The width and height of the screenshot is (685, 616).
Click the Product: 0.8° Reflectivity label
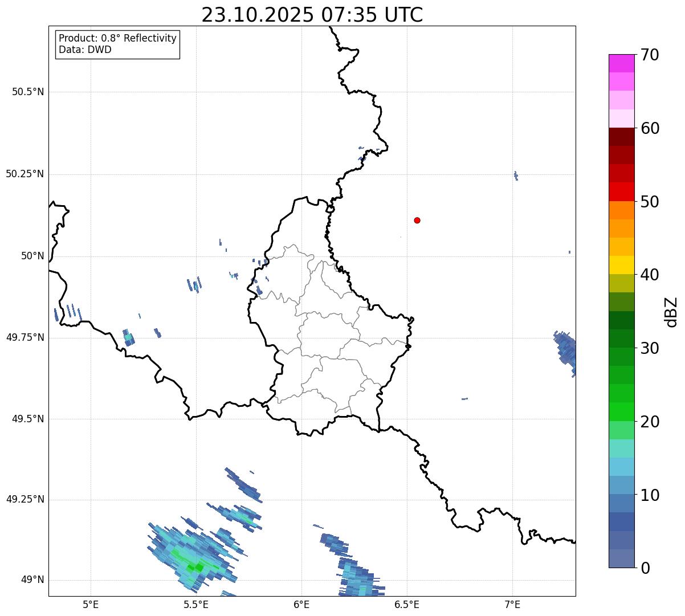(118, 38)
